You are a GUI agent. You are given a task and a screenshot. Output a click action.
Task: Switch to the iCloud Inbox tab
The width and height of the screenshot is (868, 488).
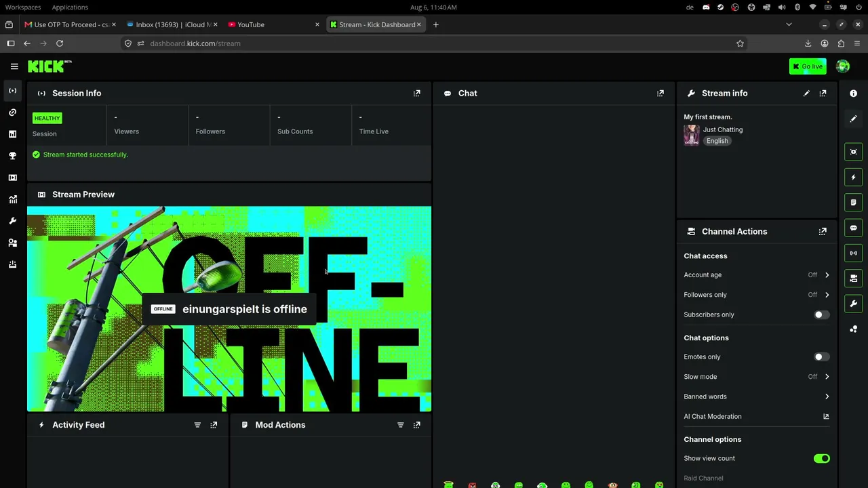pyautogui.click(x=171, y=24)
